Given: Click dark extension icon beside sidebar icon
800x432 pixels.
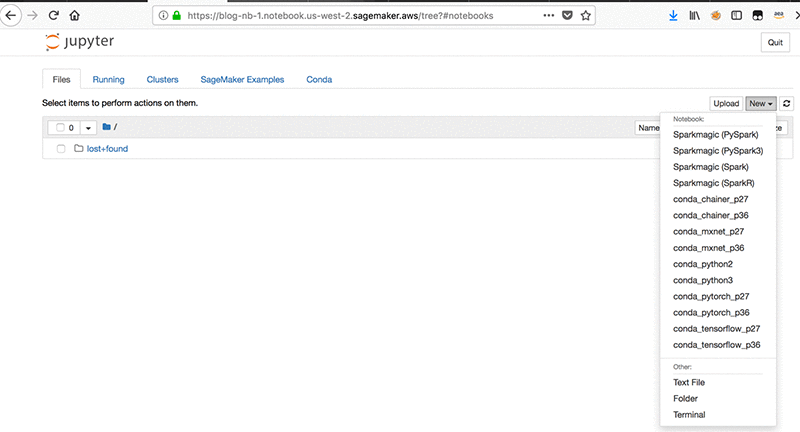Looking at the screenshot, I should coord(758,15).
